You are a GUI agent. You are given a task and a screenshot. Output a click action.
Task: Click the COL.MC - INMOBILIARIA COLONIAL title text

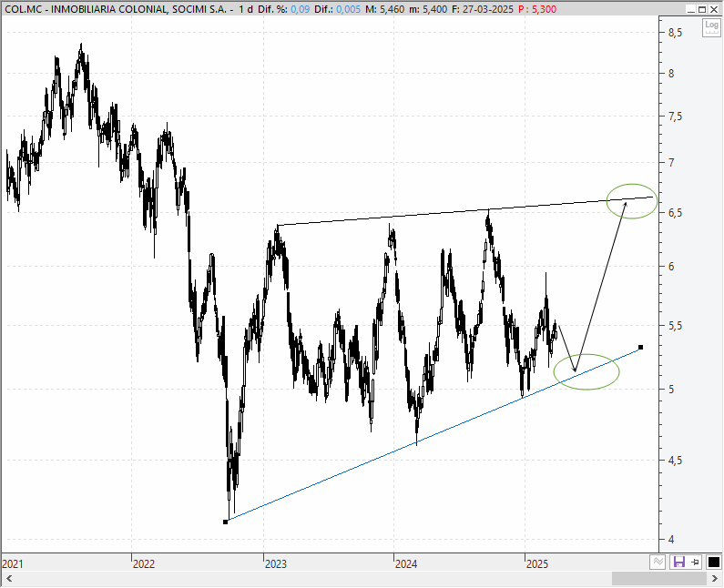point(116,9)
